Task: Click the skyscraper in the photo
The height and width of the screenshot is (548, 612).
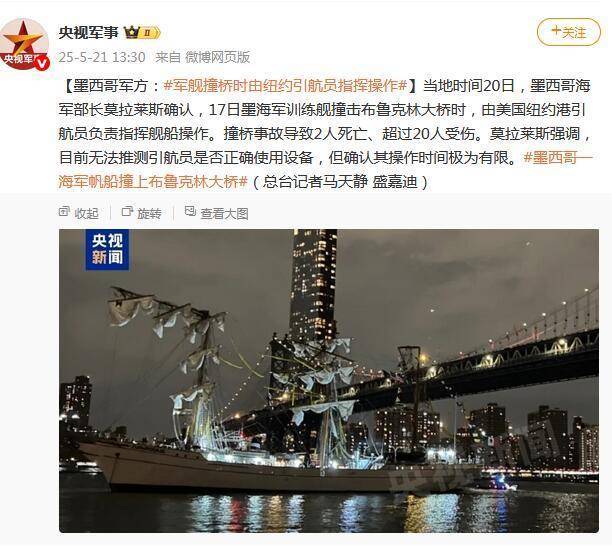Action: pos(313,285)
